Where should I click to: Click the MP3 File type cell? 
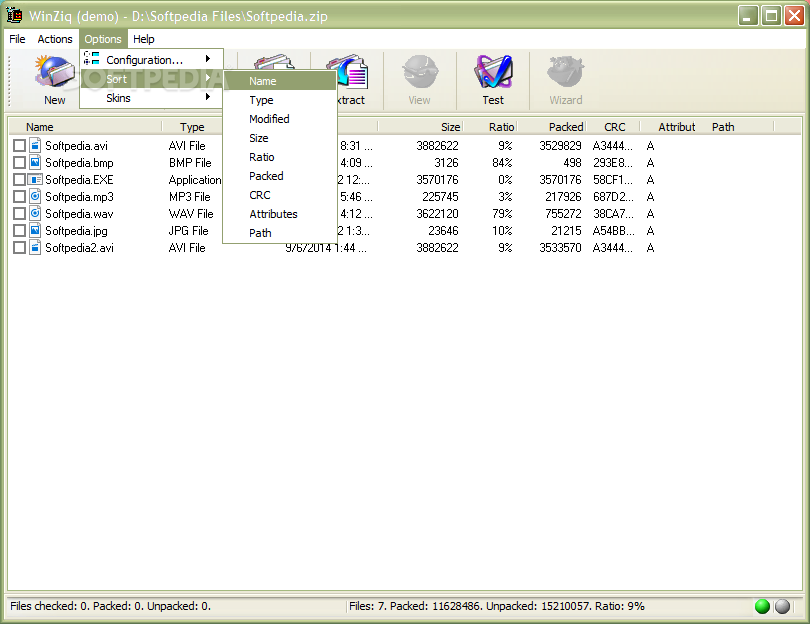190,197
